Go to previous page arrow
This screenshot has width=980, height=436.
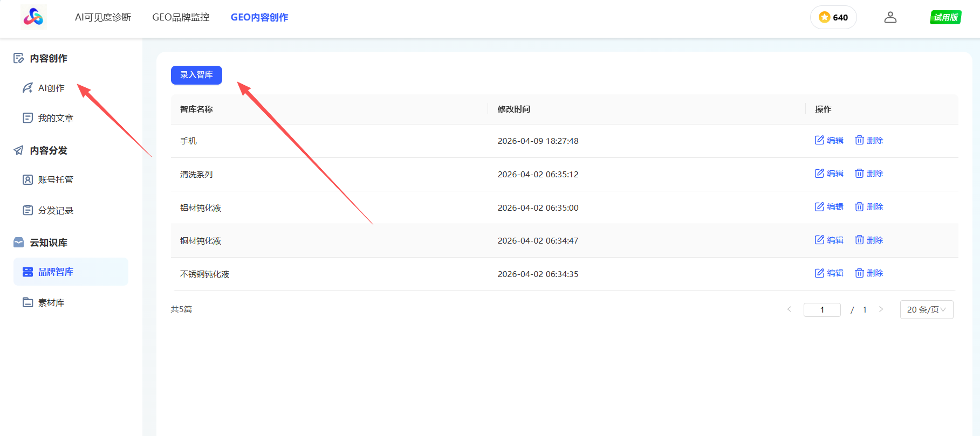coord(789,309)
